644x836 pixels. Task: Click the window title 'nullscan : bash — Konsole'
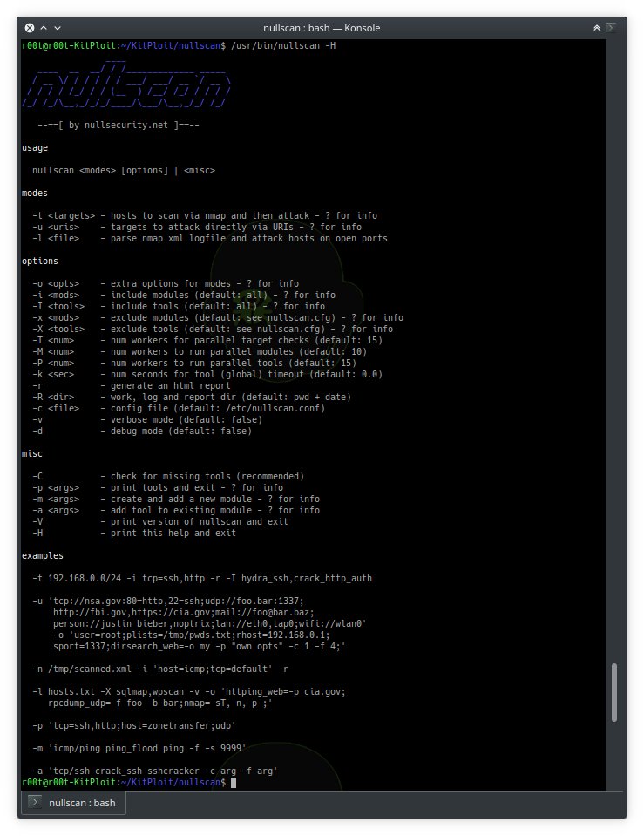coord(322,28)
